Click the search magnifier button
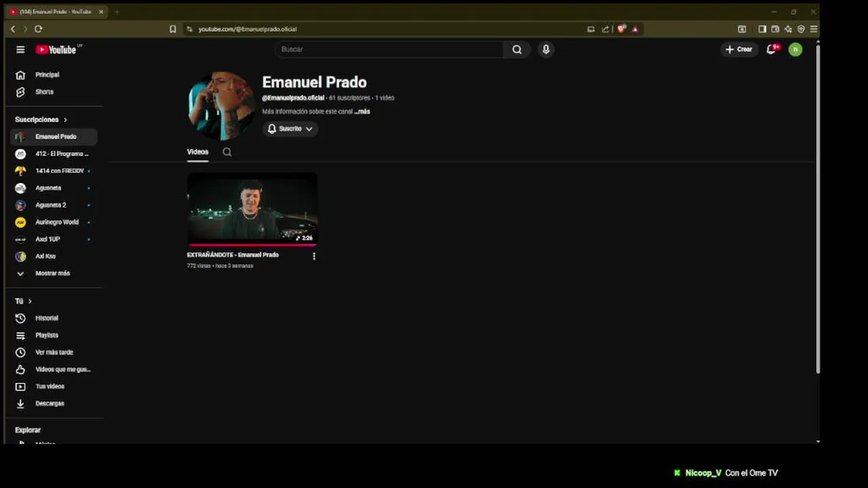This screenshot has height=488, width=868. pos(517,49)
